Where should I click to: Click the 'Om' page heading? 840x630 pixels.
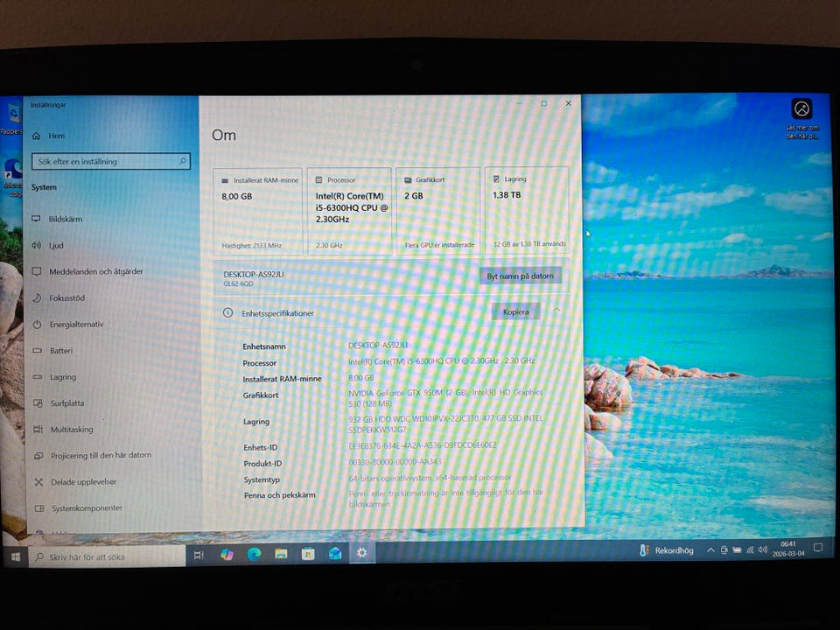click(224, 135)
